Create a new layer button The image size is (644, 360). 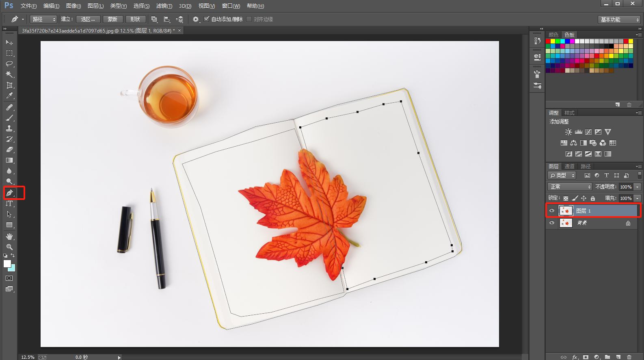click(618, 357)
